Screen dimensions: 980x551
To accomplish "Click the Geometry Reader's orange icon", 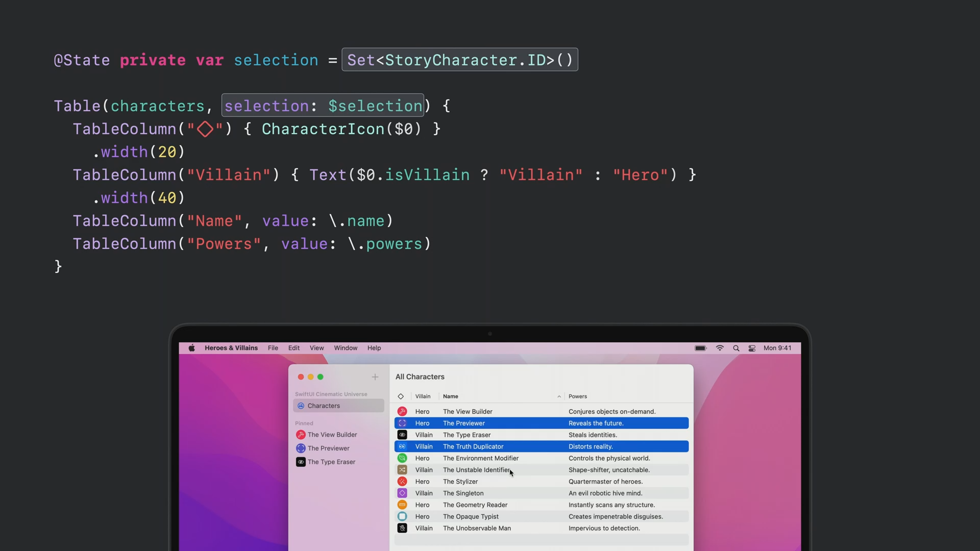I will pyautogui.click(x=402, y=505).
